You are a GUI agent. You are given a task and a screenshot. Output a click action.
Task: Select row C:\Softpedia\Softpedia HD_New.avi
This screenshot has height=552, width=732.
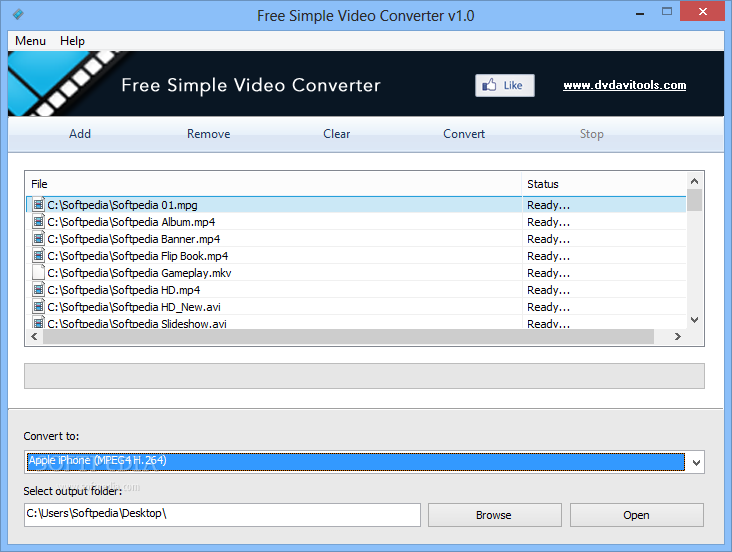[356, 307]
